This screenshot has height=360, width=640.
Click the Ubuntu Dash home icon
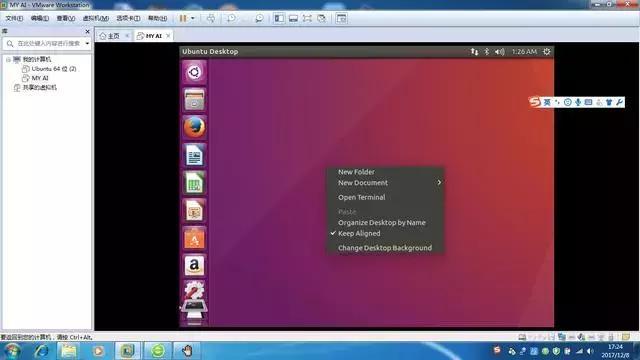pyautogui.click(x=194, y=72)
